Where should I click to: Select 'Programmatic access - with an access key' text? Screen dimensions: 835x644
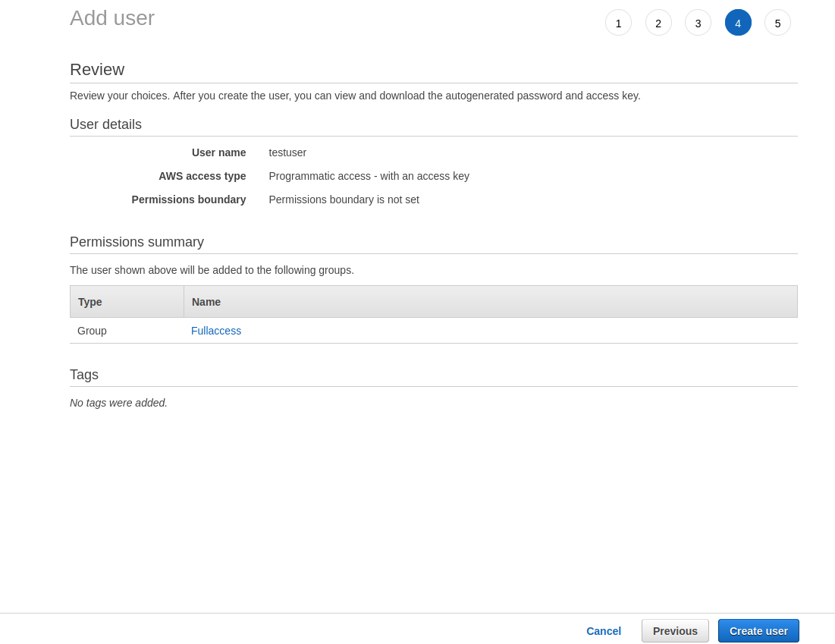coord(369,176)
